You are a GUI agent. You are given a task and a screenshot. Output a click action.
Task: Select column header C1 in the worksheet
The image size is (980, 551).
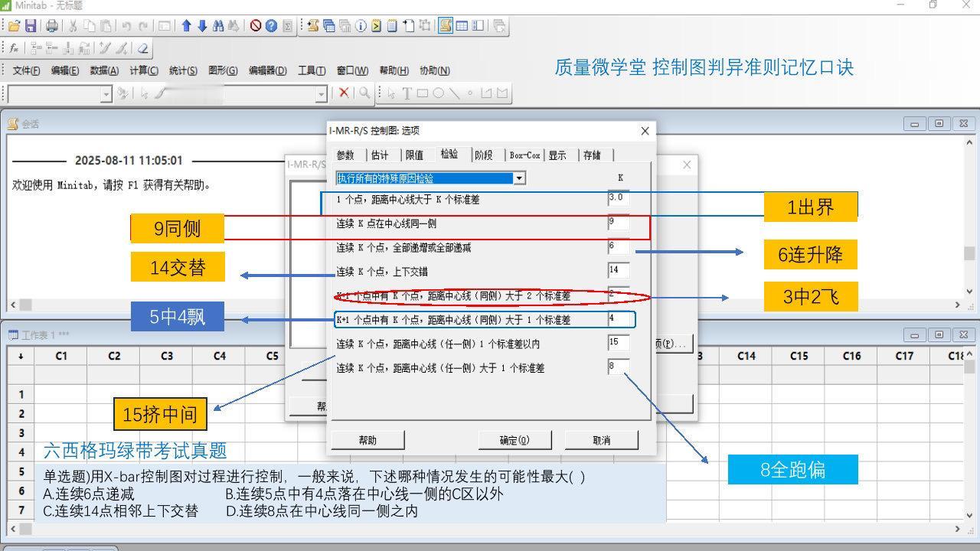(x=61, y=356)
